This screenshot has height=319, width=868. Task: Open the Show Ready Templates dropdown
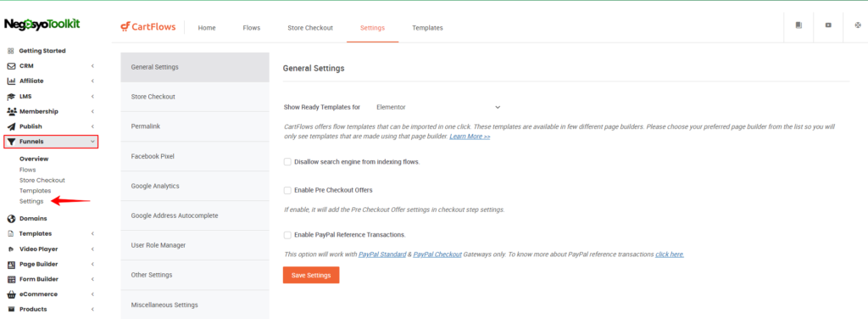(x=438, y=107)
